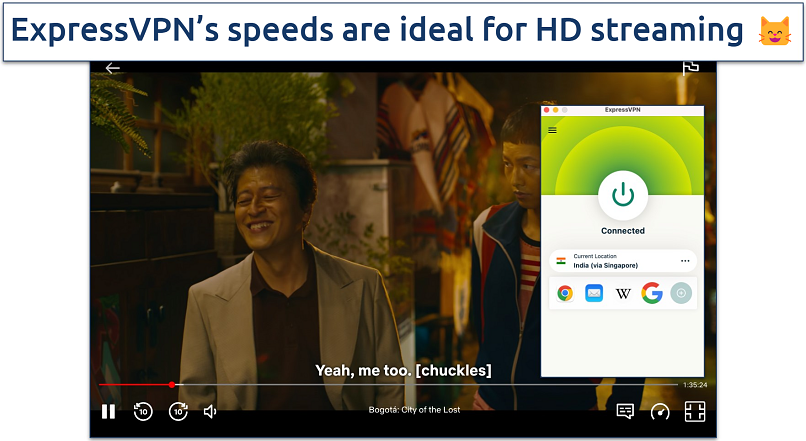Open the ExpressVPN hamburger menu
The width and height of the screenshot is (806, 441).
pos(553,130)
